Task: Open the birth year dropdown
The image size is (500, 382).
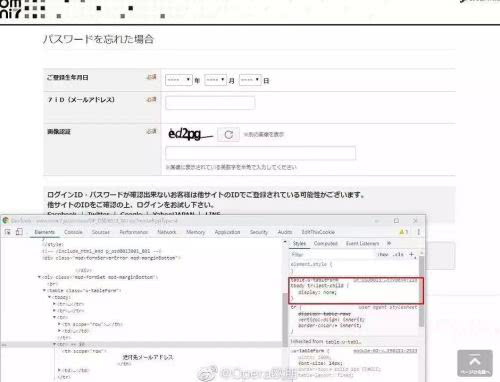Action: click(x=179, y=80)
